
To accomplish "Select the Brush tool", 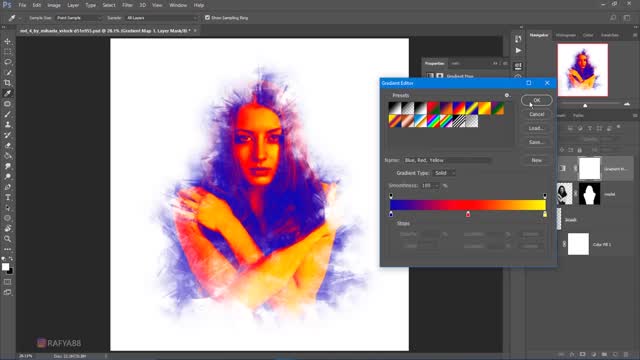I will click(7, 114).
